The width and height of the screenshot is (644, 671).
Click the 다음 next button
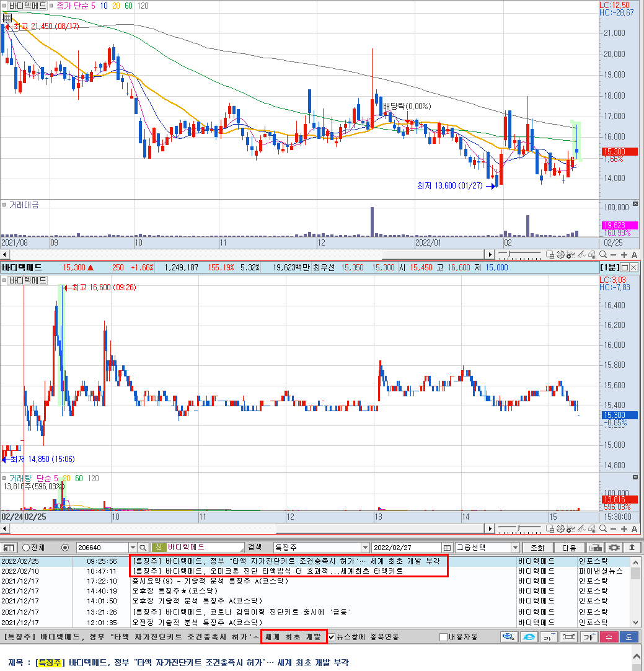point(569,548)
